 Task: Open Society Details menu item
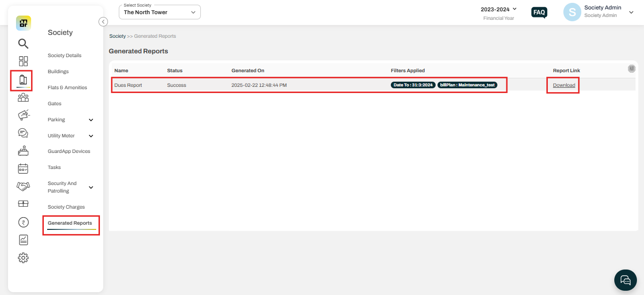point(65,56)
